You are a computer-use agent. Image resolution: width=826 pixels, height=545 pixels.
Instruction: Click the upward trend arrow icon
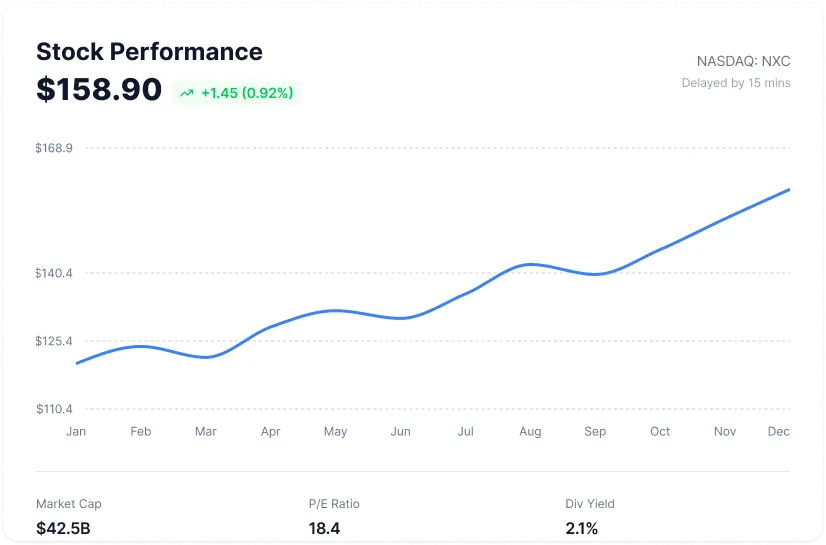[x=187, y=93]
